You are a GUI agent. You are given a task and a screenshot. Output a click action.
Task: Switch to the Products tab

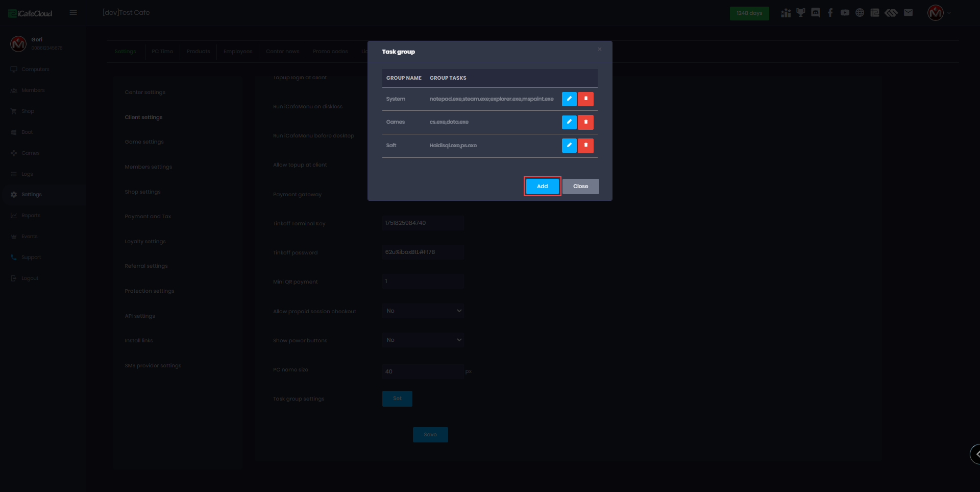coord(198,52)
